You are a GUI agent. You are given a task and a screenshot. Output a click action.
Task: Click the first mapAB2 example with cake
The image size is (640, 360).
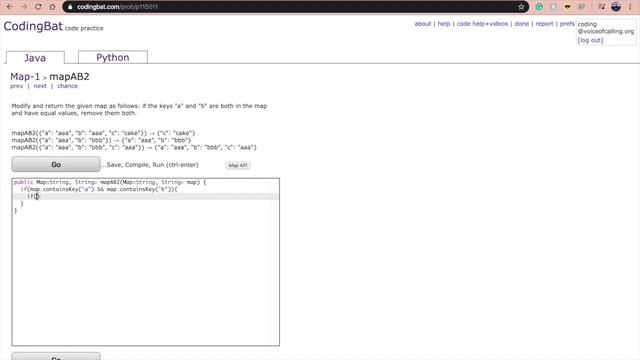(103, 133)
